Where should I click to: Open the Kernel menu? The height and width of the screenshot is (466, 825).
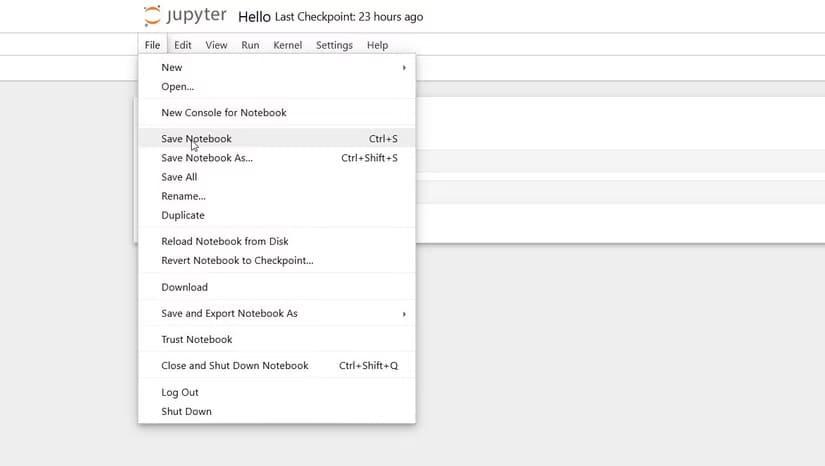pos(287,45)
